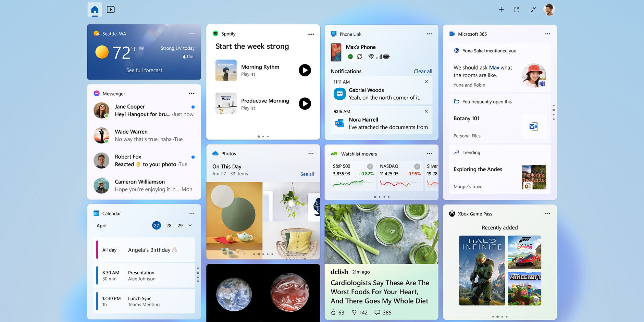Open Lunch Sync Teams Meeting event
Viewport: 644px width, 322px height.
point(144,301)
